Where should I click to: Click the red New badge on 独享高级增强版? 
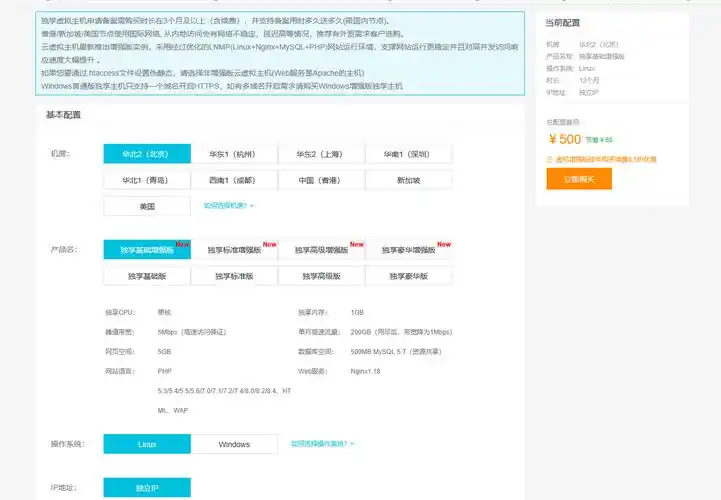coord(357,244)
